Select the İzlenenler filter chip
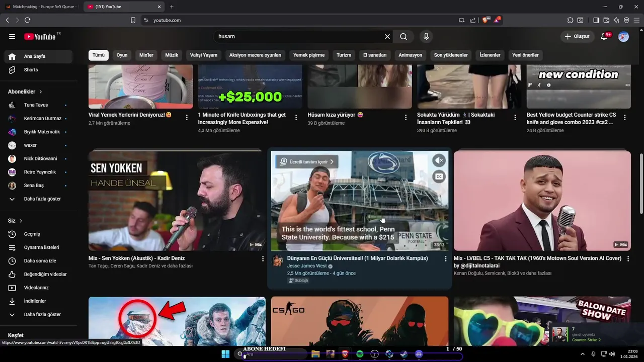 [x=490, y=55]
